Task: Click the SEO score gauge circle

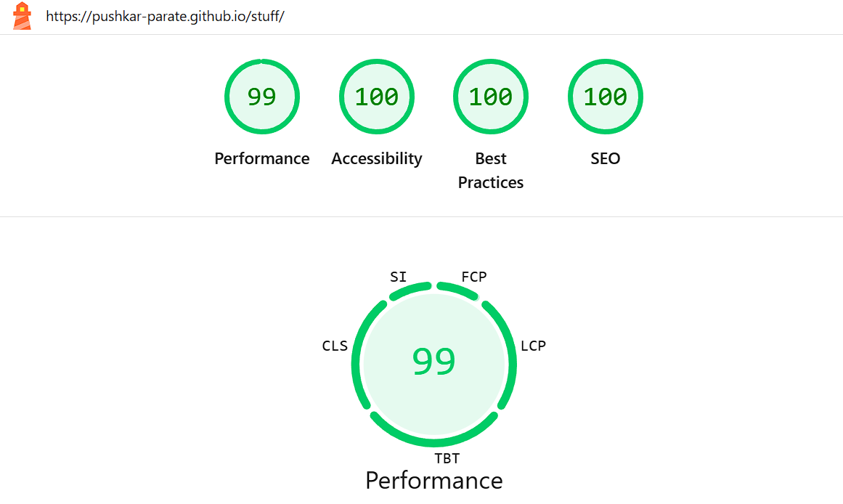Action: (x=605, y=97)
